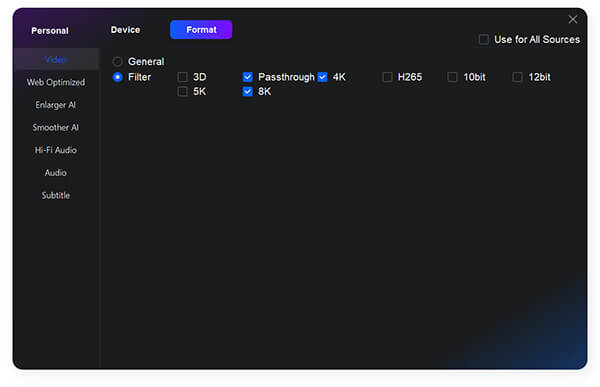Check the 5K filter box

[x=183, y=91]
